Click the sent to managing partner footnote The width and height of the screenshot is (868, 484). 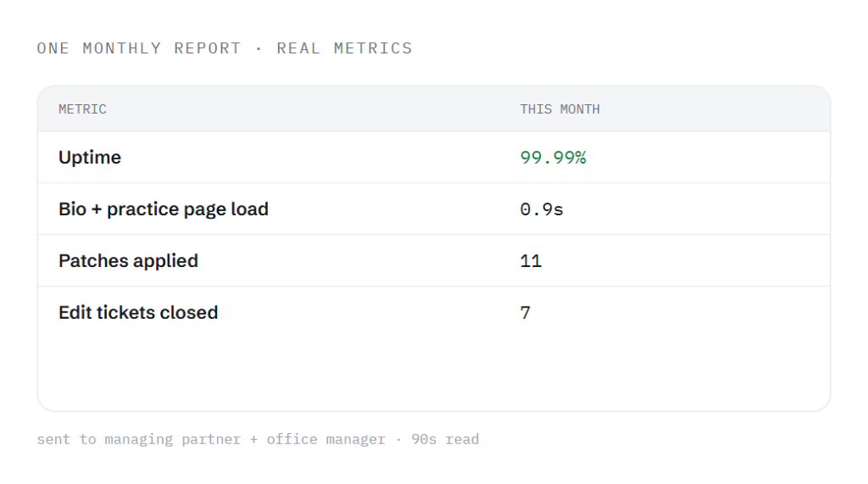138,439
